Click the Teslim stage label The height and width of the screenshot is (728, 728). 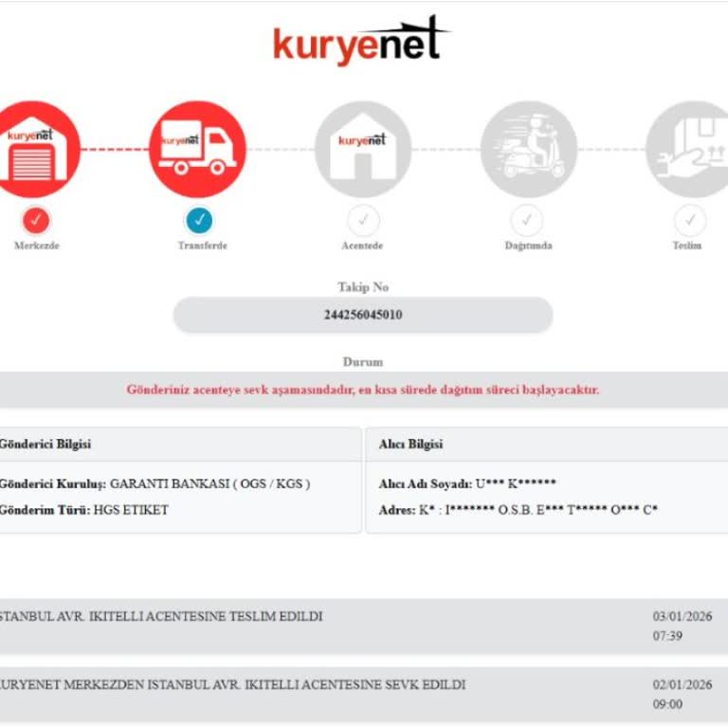coord(687,246)
